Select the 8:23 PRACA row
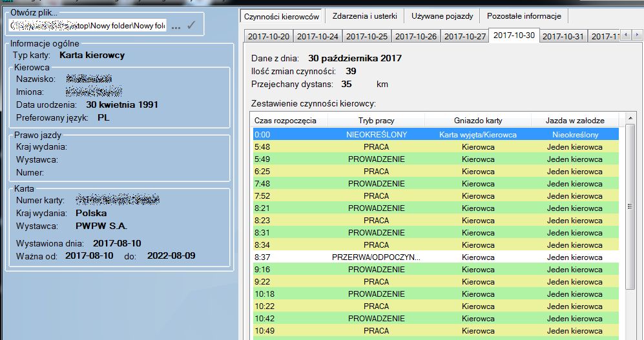Image resolution: width=644 pixels, height=340 pixels. coord(436,221)
